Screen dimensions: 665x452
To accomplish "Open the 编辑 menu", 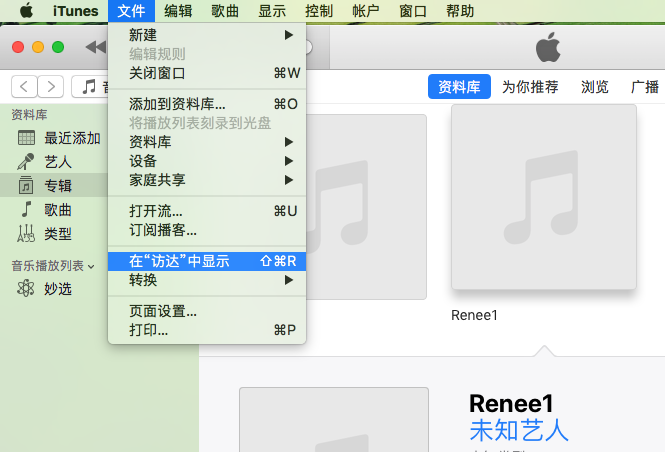I will (178, 11).
